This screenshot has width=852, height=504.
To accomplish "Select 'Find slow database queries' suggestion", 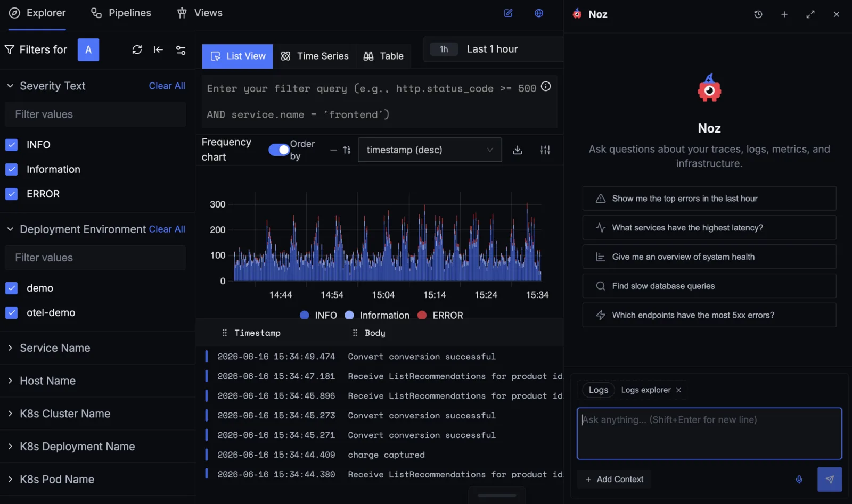I will point(709,286).
